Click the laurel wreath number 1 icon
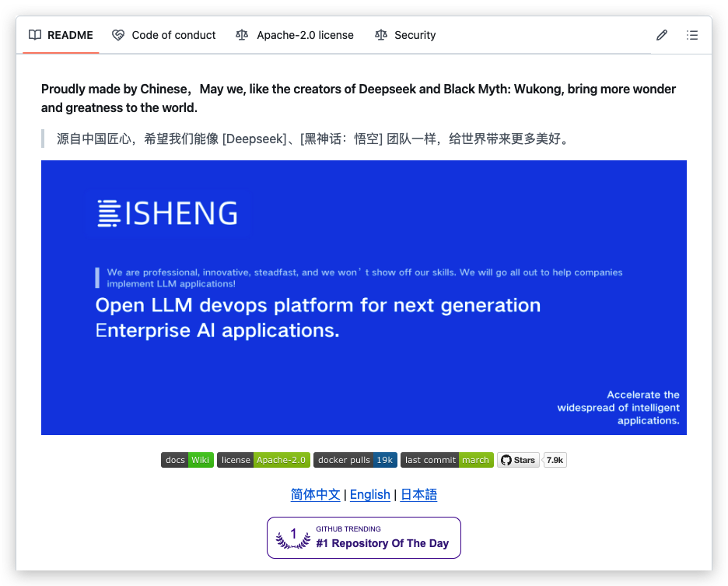 pos(293,538)
